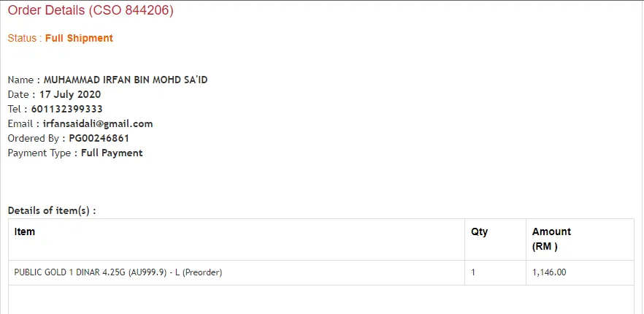The image size is (644, 314).
Task: Click the order date 17 July 2020
Action: point(70,94)
